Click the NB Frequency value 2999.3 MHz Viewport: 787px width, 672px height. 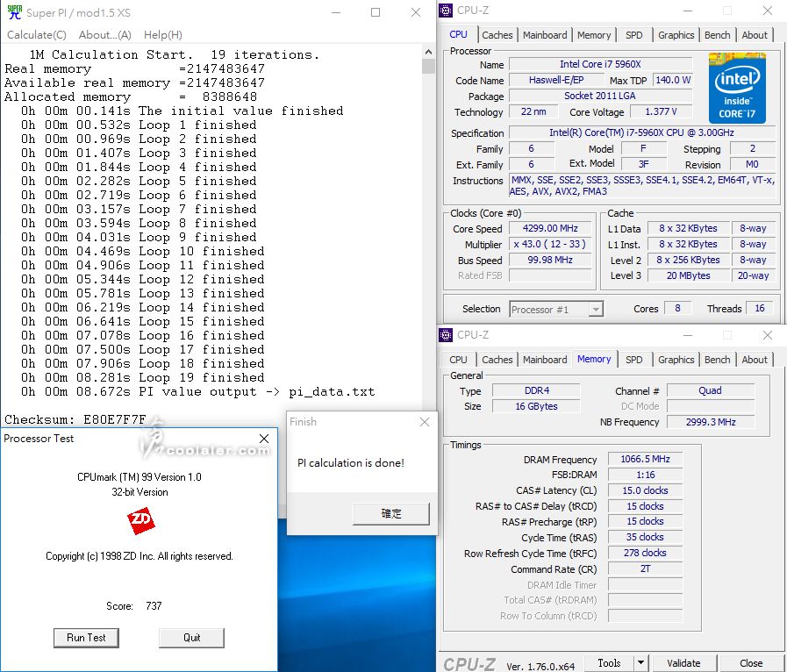click(711, 422)
